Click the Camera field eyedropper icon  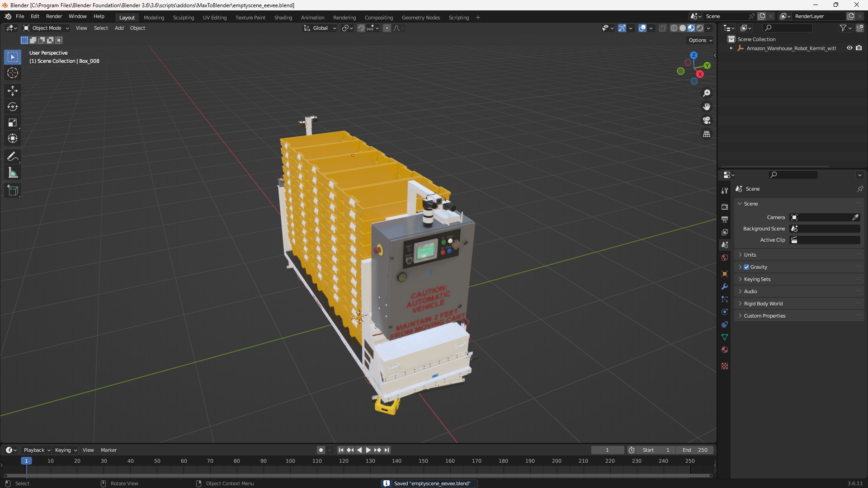coord(855,217)
